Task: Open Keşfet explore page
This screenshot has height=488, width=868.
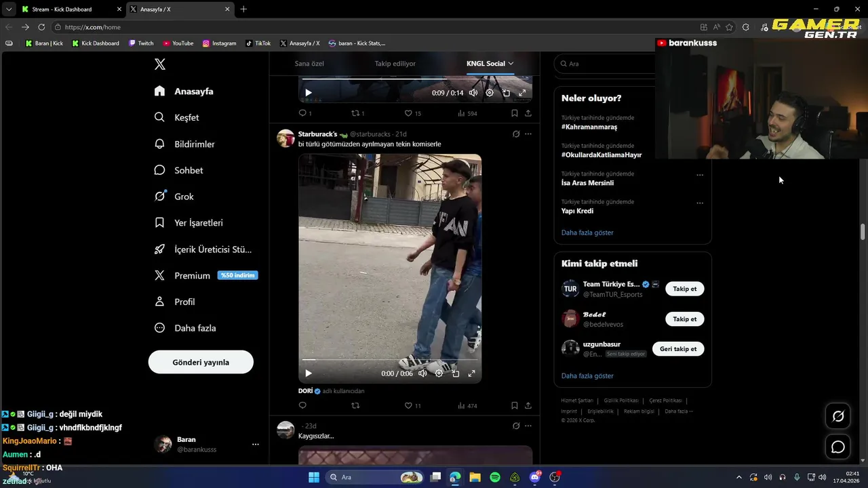Action: tap(176, 117)
